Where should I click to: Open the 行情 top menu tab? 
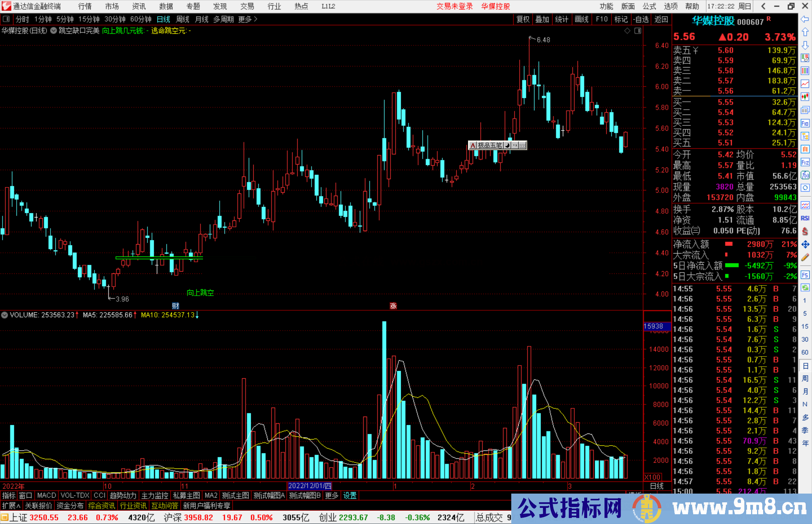coord(85,6)
